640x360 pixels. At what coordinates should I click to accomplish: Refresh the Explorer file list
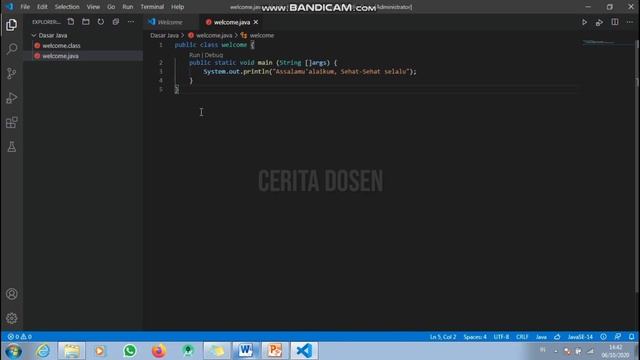click(x=100, y=22)
